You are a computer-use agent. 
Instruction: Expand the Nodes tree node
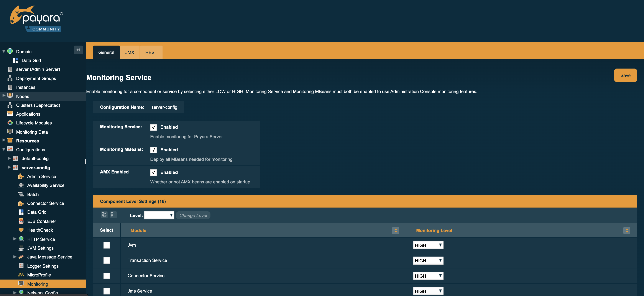tap(4, 95)
